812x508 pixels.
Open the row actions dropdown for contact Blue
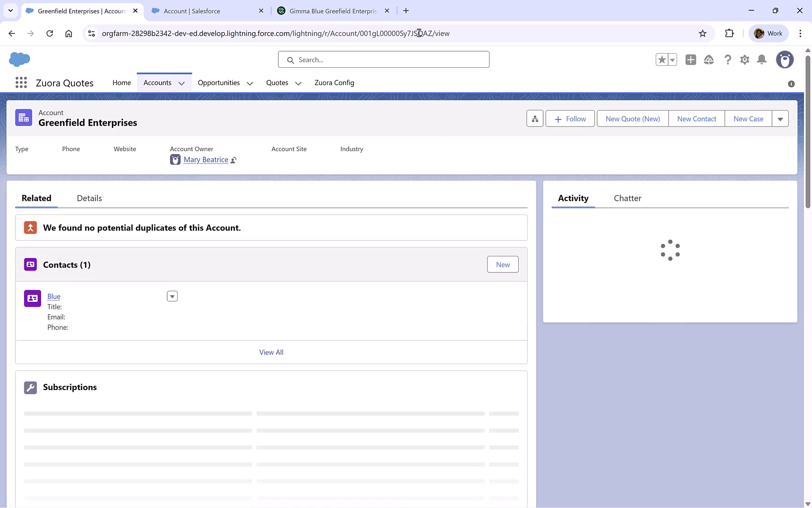pos(172,296)
